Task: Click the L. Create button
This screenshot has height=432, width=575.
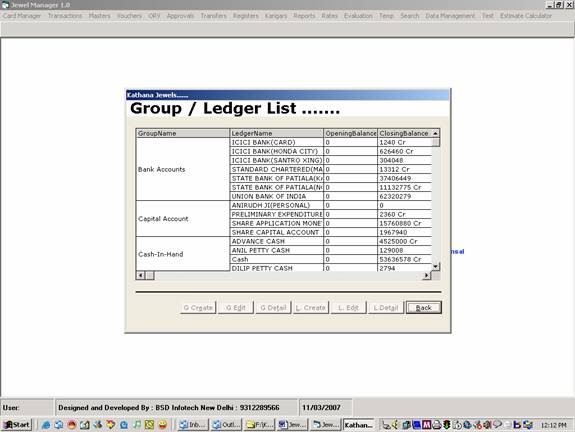Action: point(311,308)
